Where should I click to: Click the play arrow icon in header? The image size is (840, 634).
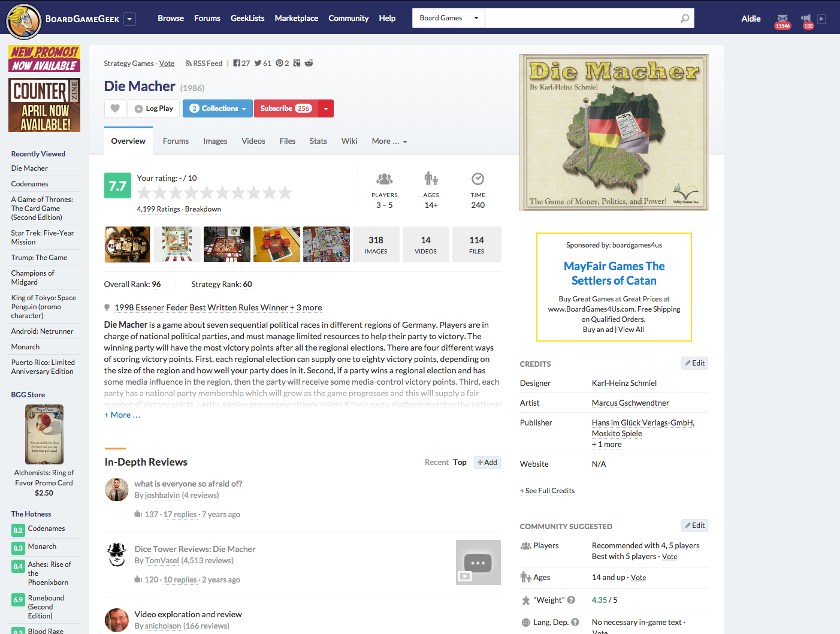[x=821, y=19]
